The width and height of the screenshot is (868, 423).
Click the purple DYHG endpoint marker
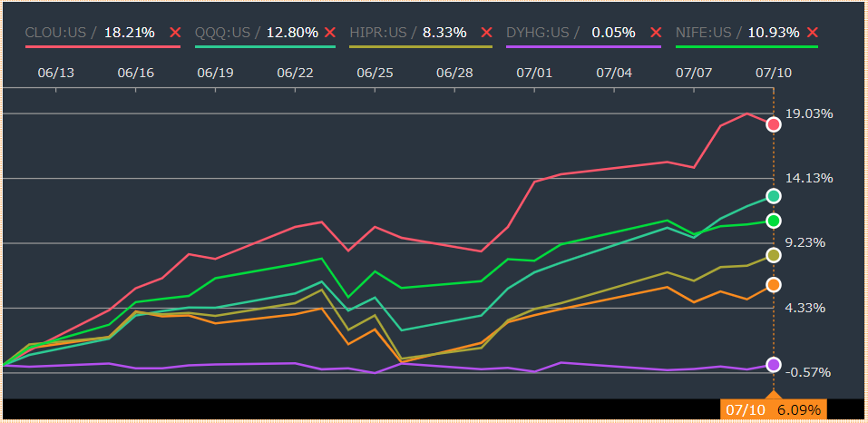point(774,364)
